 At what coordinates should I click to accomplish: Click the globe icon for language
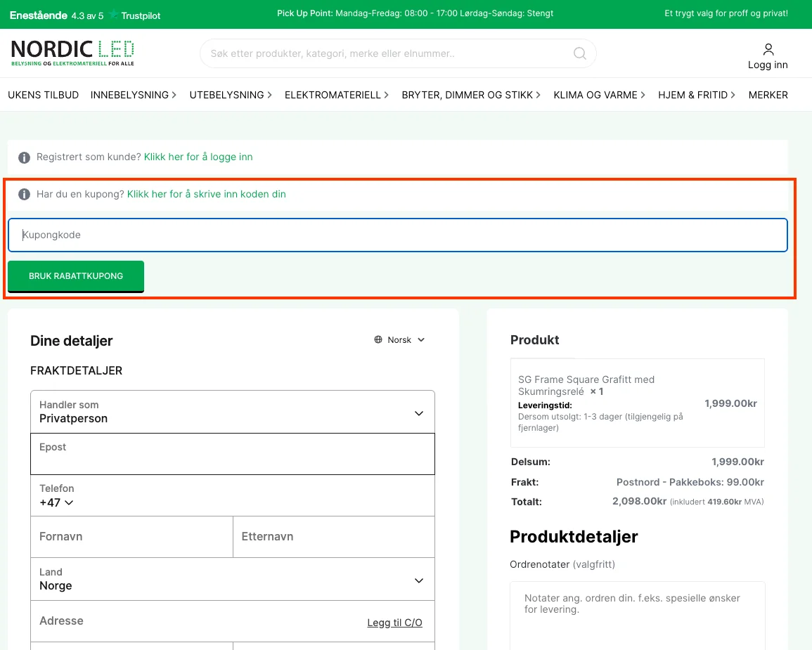[378, 340]
